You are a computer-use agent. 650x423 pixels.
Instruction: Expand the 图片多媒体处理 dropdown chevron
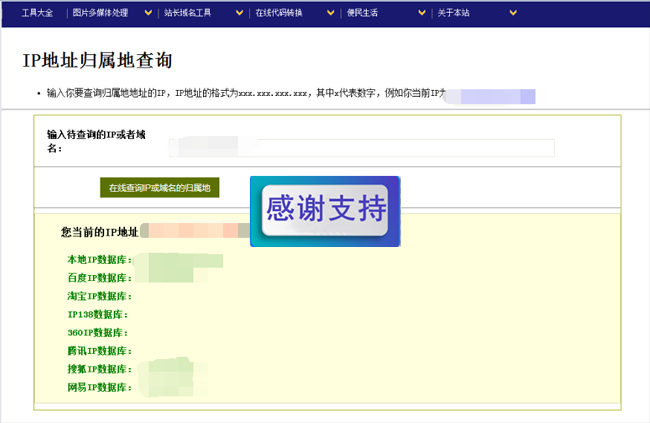[x=148, y=13]
